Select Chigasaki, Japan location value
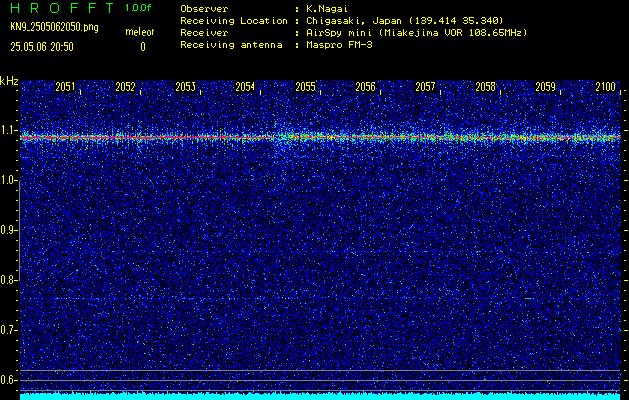This screenshot has height=400, width=629. tap(404, 20)
